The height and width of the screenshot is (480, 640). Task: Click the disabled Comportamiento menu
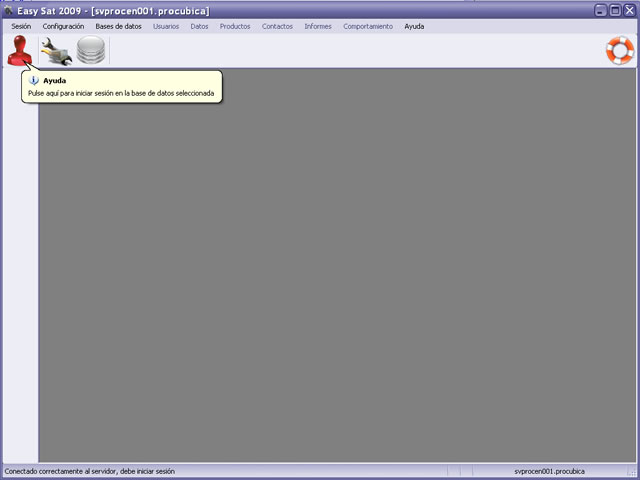pyautogui.click(x=368, y=27)
